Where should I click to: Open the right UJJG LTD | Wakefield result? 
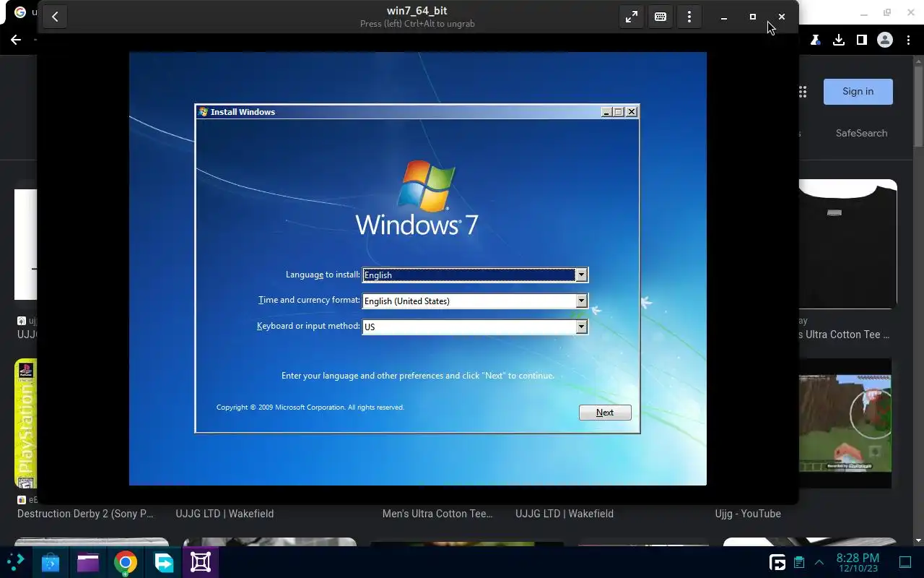click(x=565, y=514)
